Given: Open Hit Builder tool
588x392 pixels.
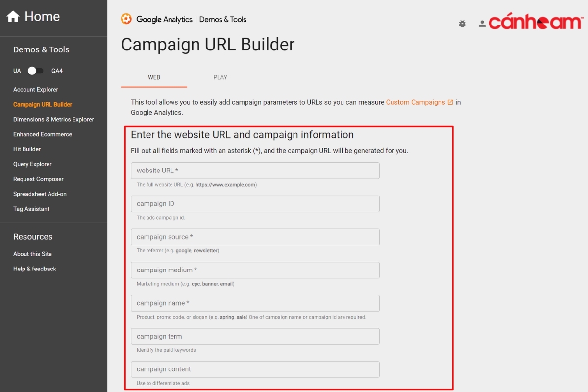Looking at the screenshot, I should (x=27, y=149).
